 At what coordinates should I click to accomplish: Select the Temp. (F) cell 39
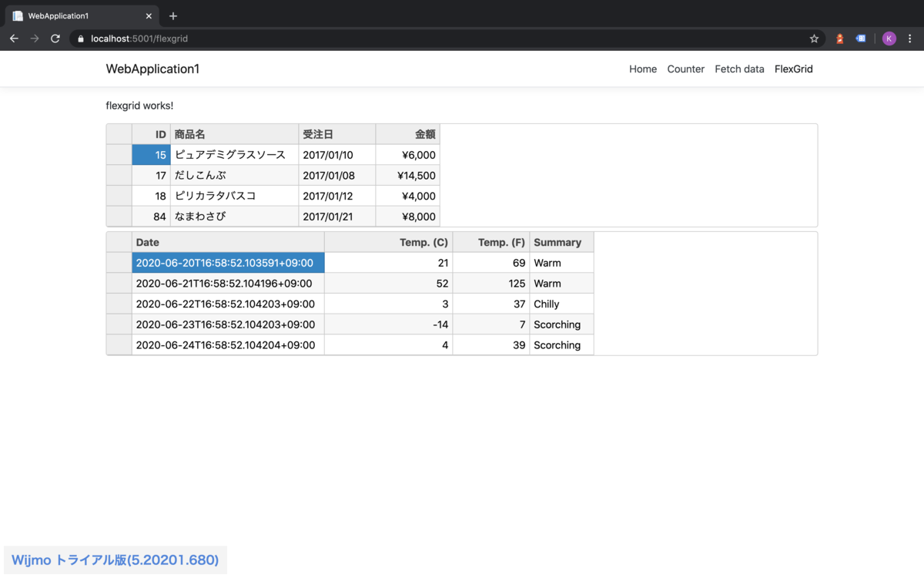pyautogui.click(x=491, y=345)
